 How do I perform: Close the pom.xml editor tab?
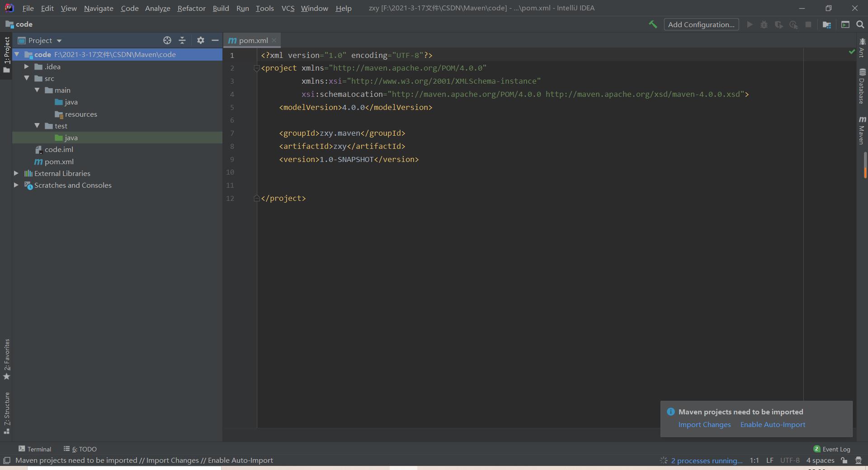pos(274,40)
